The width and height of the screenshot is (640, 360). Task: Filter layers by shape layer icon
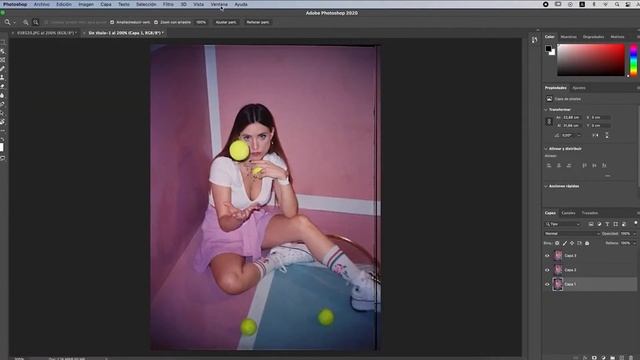pyautogui.click(x=616, y=224)
